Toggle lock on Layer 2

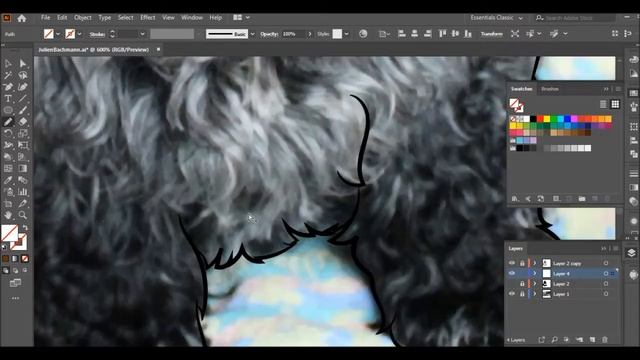522,284
